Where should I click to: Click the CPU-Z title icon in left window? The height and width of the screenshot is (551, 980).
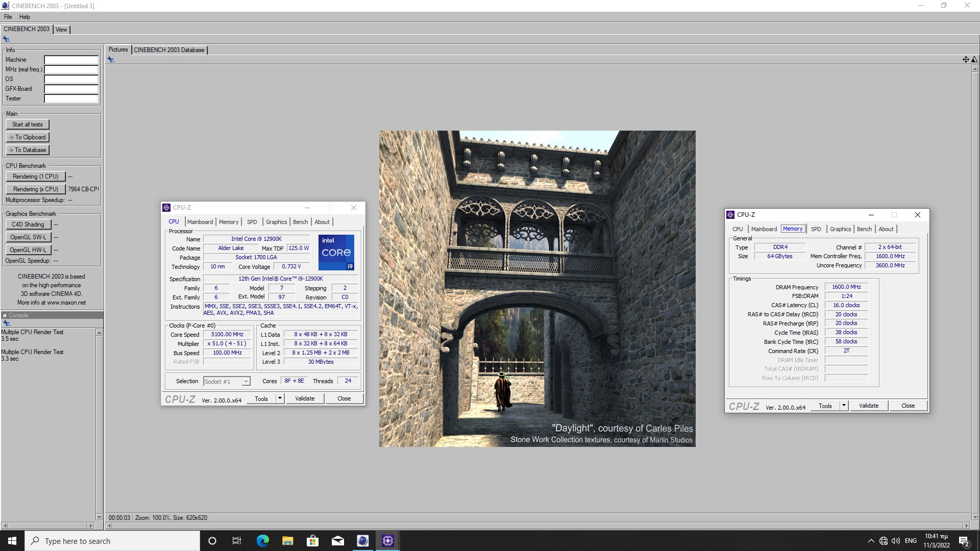point(166,208)
